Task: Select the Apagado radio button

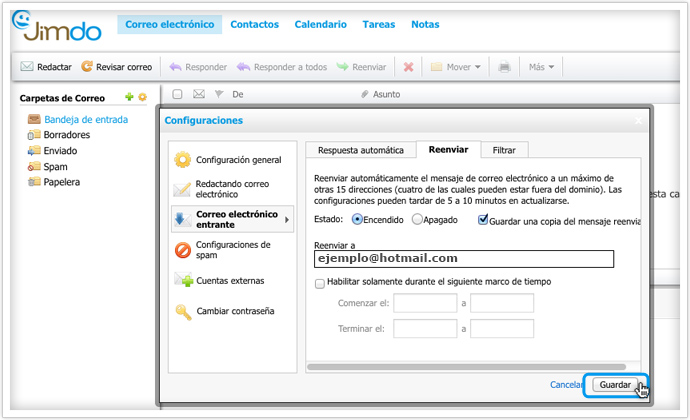Action: point(417,219)
